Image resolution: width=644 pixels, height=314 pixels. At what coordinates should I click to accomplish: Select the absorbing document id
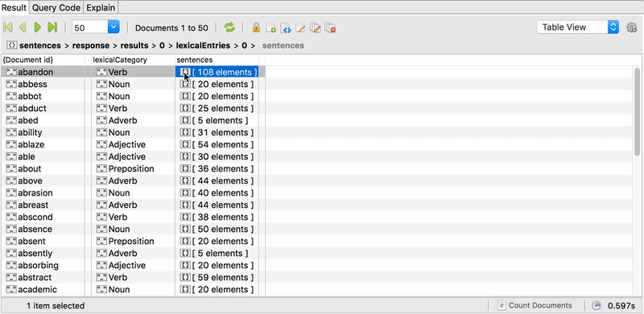coord(38,266)
